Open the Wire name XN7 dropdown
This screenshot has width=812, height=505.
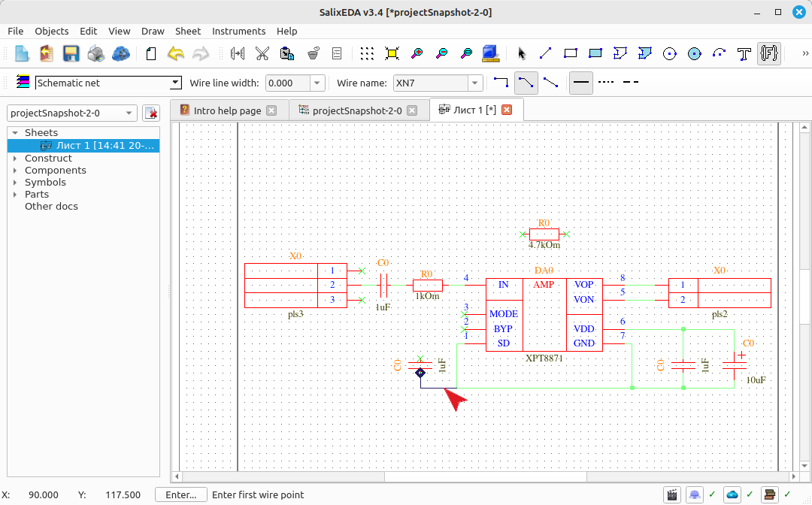click(x=475, y=83)
